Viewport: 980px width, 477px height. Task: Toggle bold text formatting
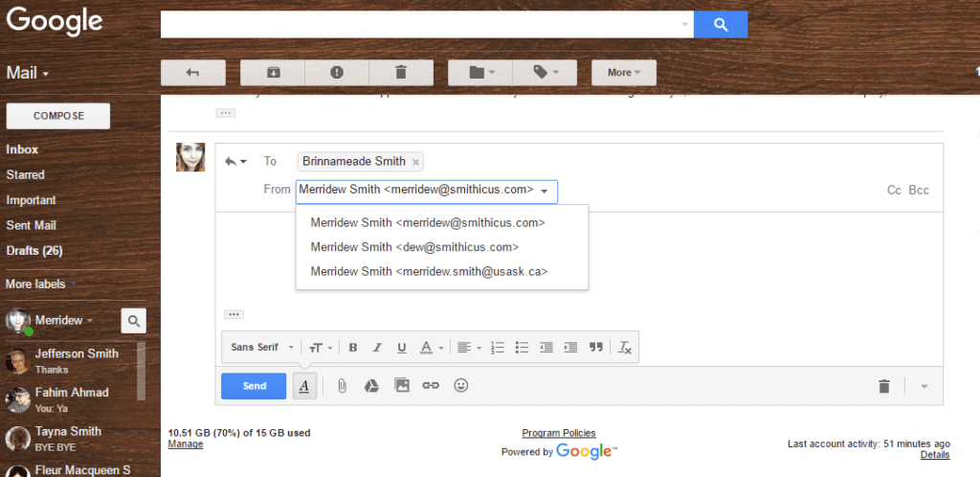(x=353, y=348)
